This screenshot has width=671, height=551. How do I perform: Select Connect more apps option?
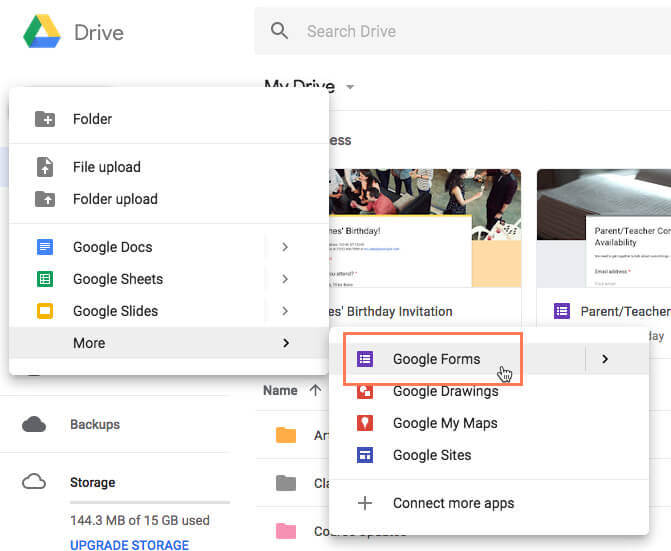(x=453, y=503)
